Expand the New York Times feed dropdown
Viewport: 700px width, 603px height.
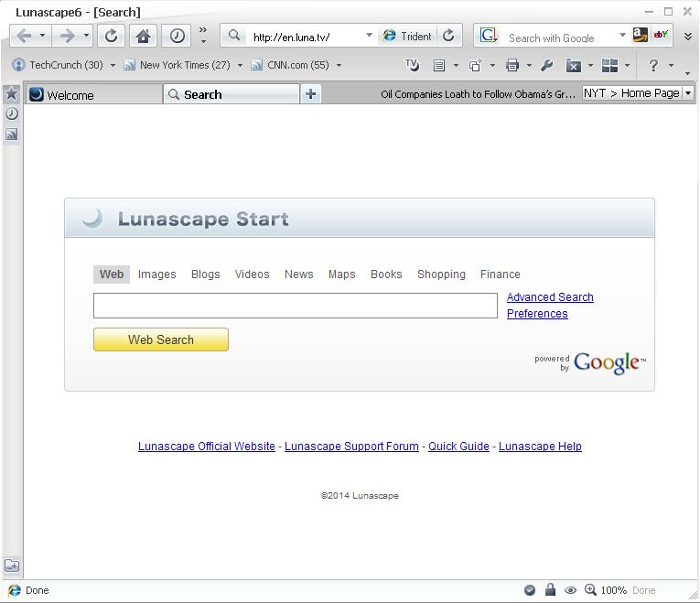[x=240, y=66]
